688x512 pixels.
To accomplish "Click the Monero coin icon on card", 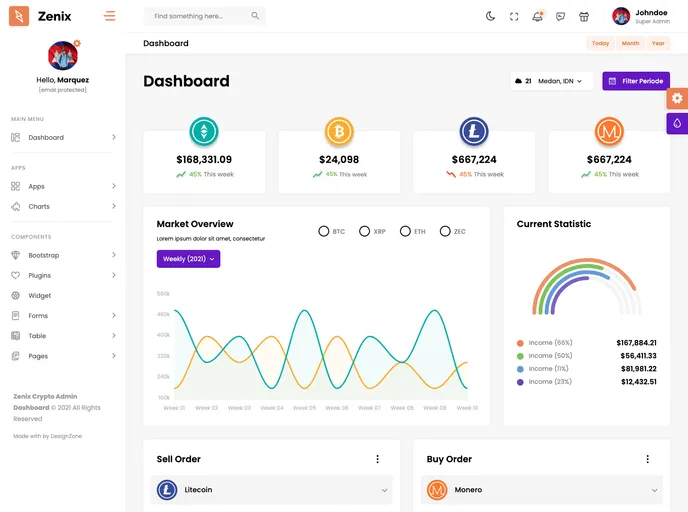I will point(609,131).
